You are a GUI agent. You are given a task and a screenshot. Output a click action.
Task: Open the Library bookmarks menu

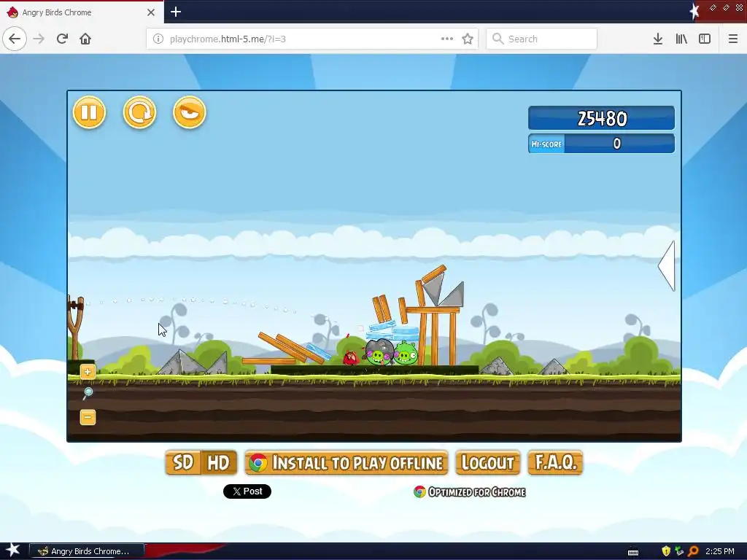point(681,39)
